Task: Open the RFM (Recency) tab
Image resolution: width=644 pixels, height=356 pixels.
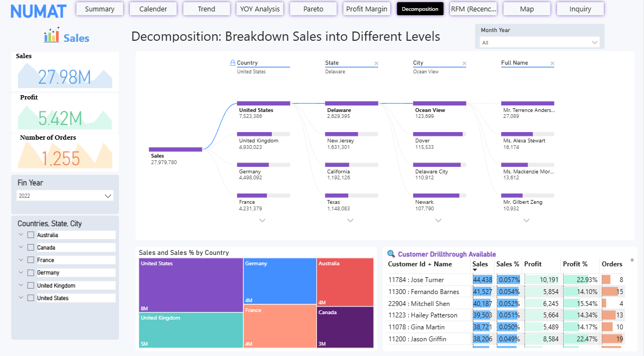Action: pyautogui.click(x=473, y=9)
